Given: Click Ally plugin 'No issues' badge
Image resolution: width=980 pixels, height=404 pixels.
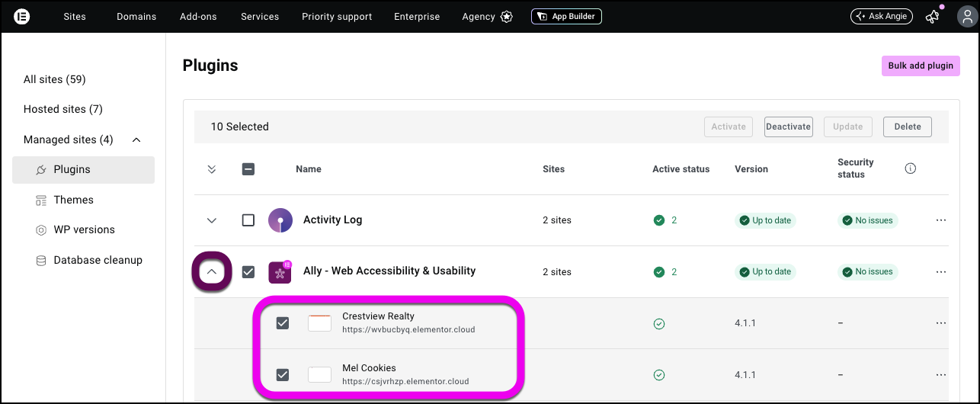Looking at the screenshot, I should 868,271.
